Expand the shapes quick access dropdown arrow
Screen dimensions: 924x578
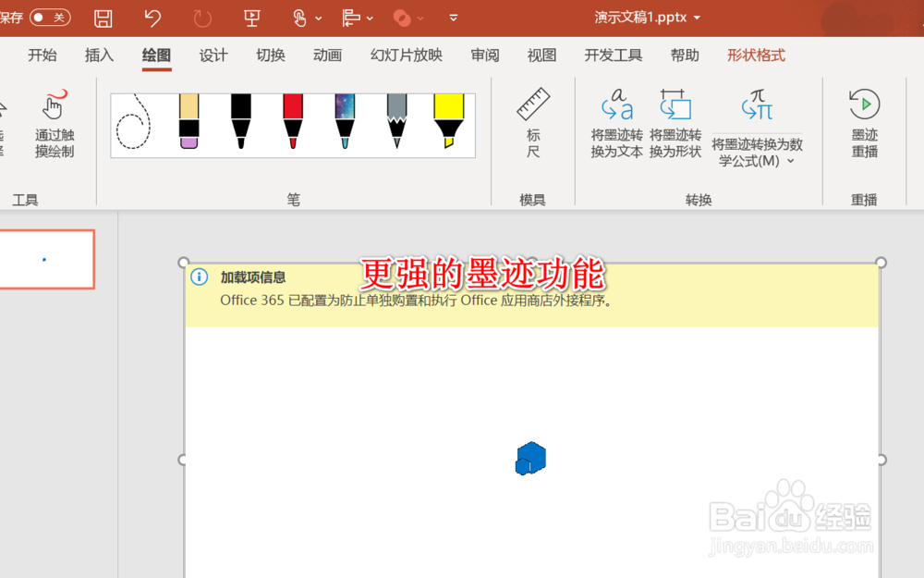point(420,18)
